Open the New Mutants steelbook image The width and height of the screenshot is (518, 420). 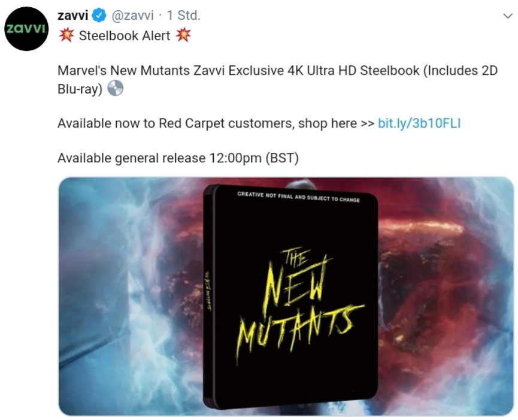286,296
